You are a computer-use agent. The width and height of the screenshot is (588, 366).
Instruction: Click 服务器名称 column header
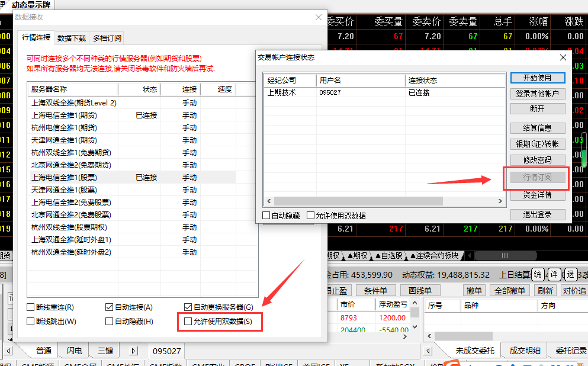point(73,89)
